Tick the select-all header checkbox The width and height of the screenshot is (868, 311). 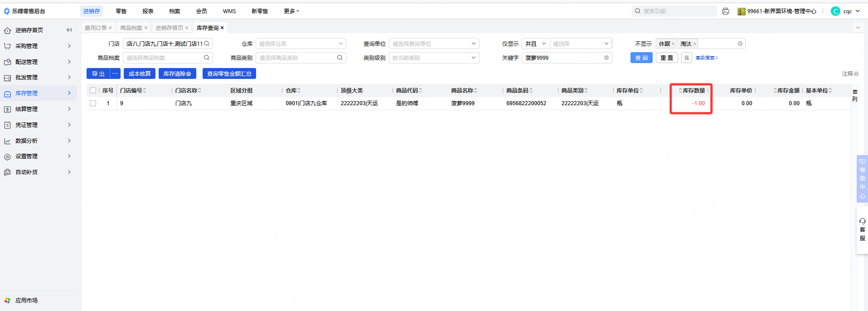(93, 91)
